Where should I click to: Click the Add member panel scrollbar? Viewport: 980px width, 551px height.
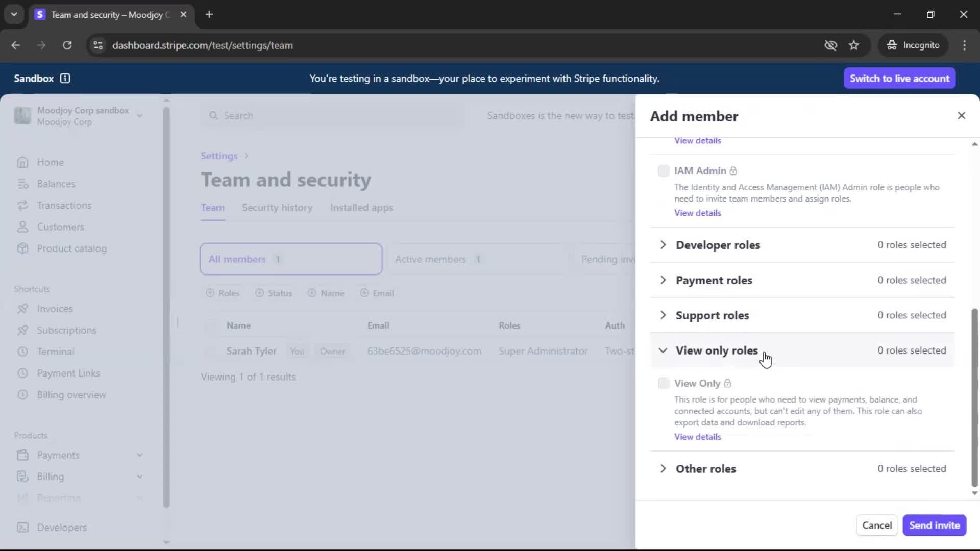[974, 398]
